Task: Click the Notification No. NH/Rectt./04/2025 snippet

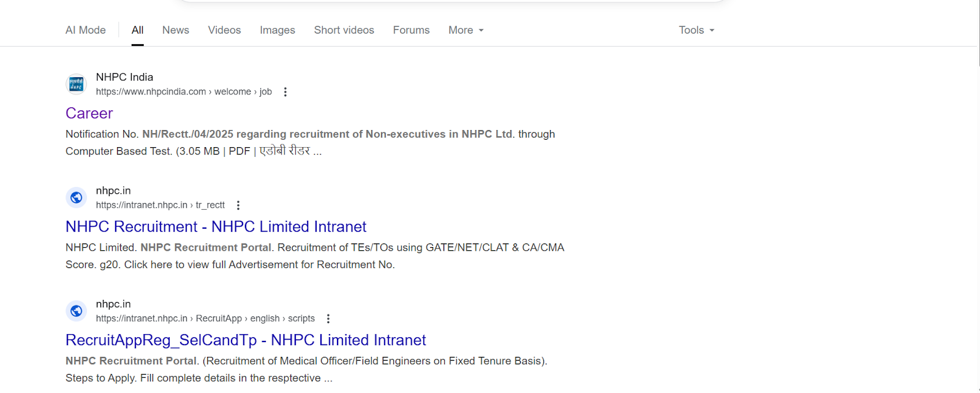Action: pos(310,134)
